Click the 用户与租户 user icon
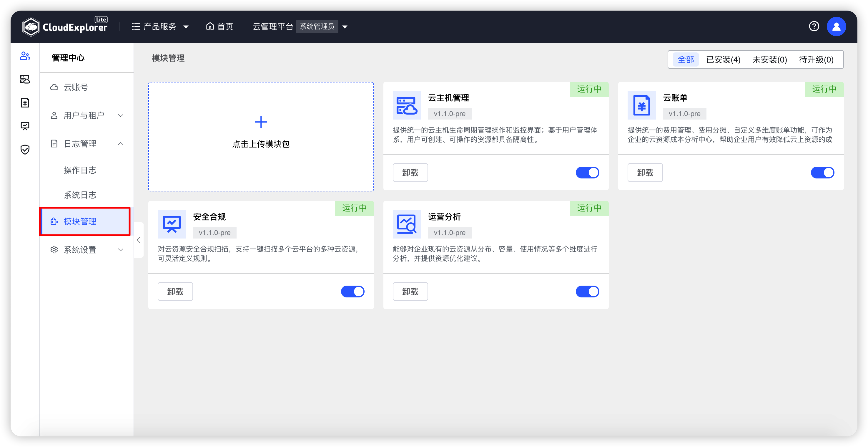868x447 pixels. point(54,116)
